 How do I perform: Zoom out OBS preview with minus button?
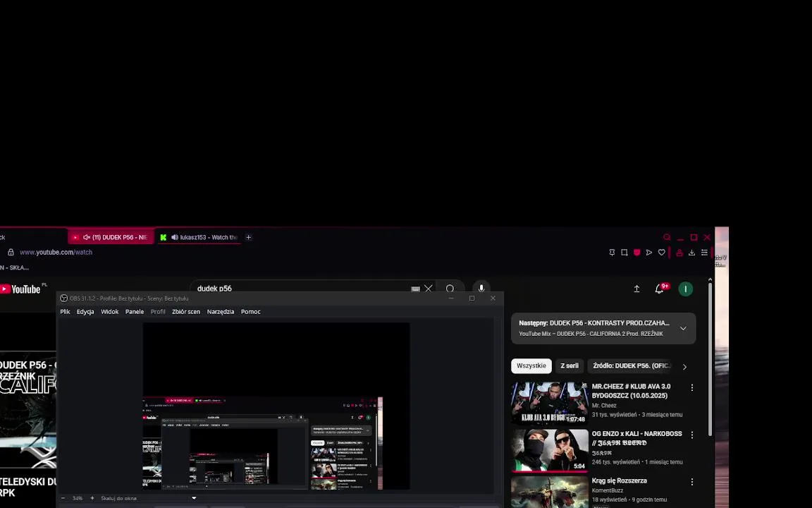click(63, 498)
